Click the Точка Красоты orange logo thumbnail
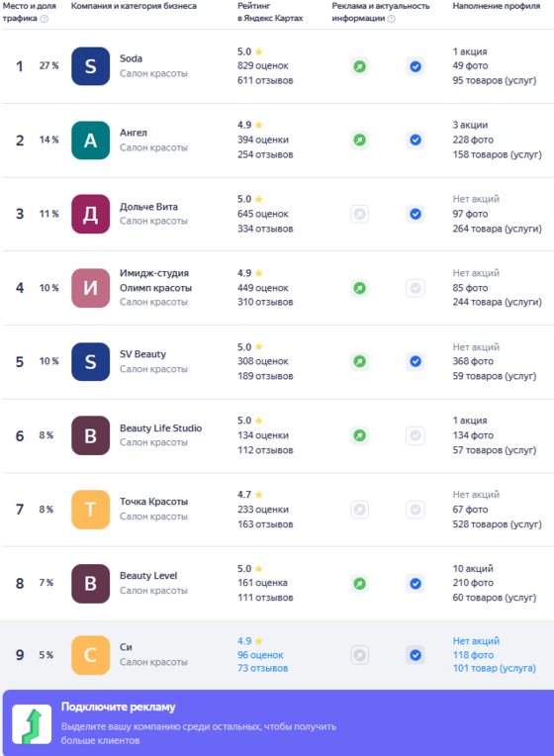The width and height of the screenshot is (554, 756). click(x=91, y=510)
